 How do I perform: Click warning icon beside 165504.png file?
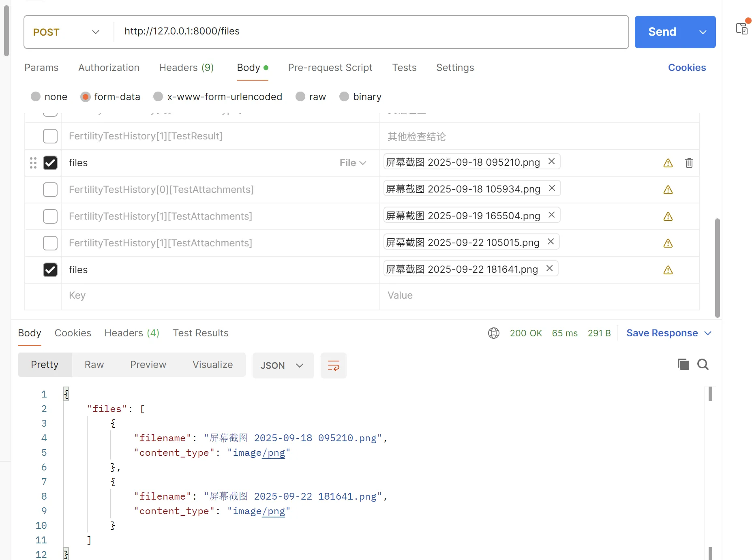[668, 216]
